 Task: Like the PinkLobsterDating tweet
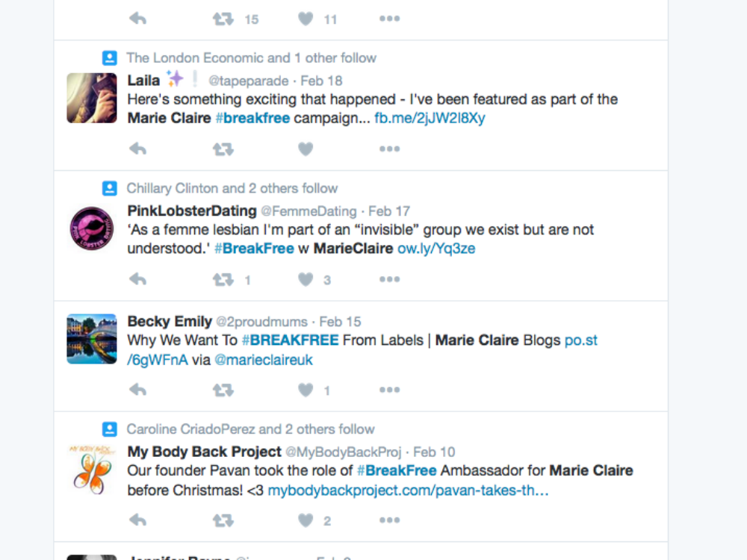click(306, 279)
